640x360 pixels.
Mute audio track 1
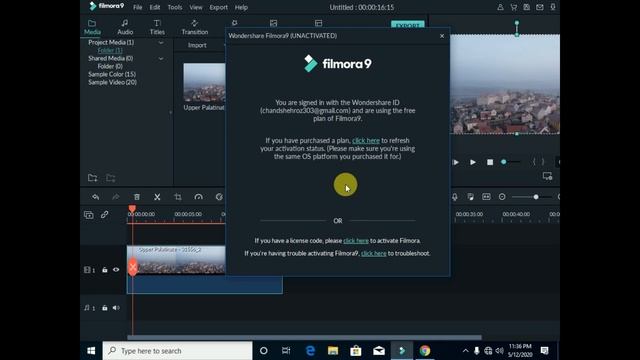pos(116,308)
